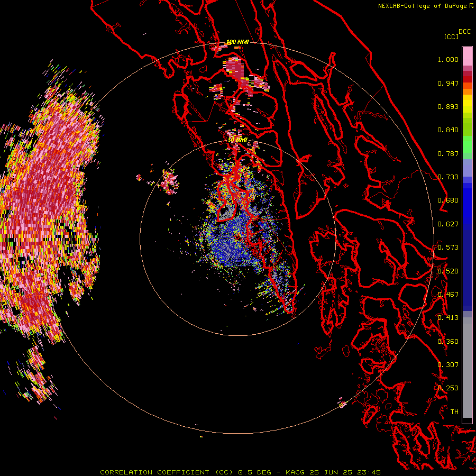
Task: Click the NEXLAB-College of DuPage label
Action: pos(422,6)
